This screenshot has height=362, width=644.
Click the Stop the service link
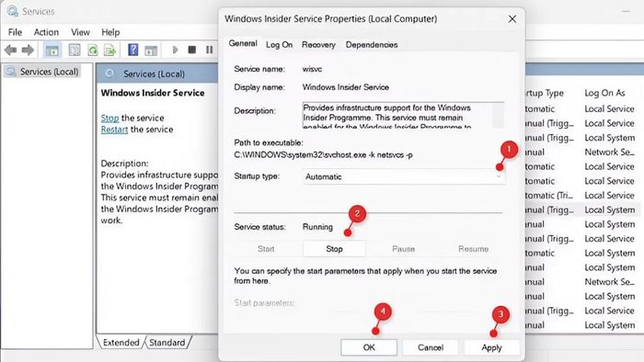coord(109,119)
